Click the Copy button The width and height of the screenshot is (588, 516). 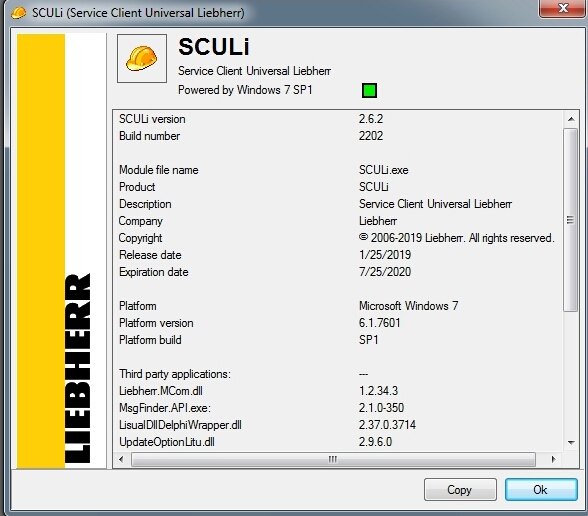pyautogui.click(x=460, y=489)
